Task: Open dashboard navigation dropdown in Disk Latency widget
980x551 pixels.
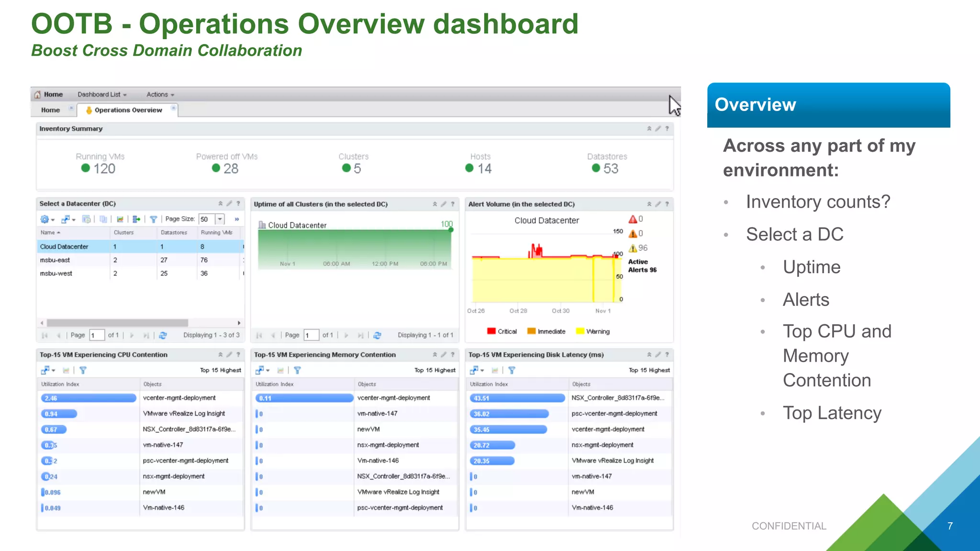Action: point(477,370)
